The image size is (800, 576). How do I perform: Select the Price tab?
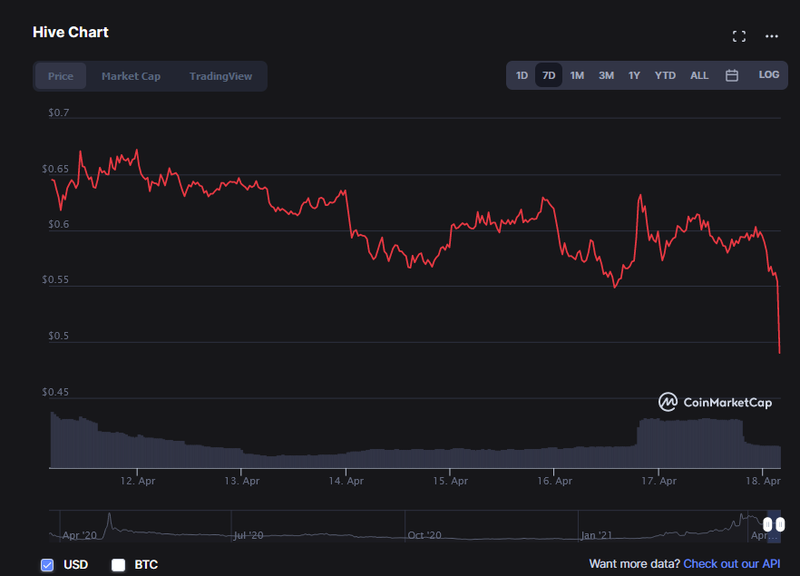61,76
